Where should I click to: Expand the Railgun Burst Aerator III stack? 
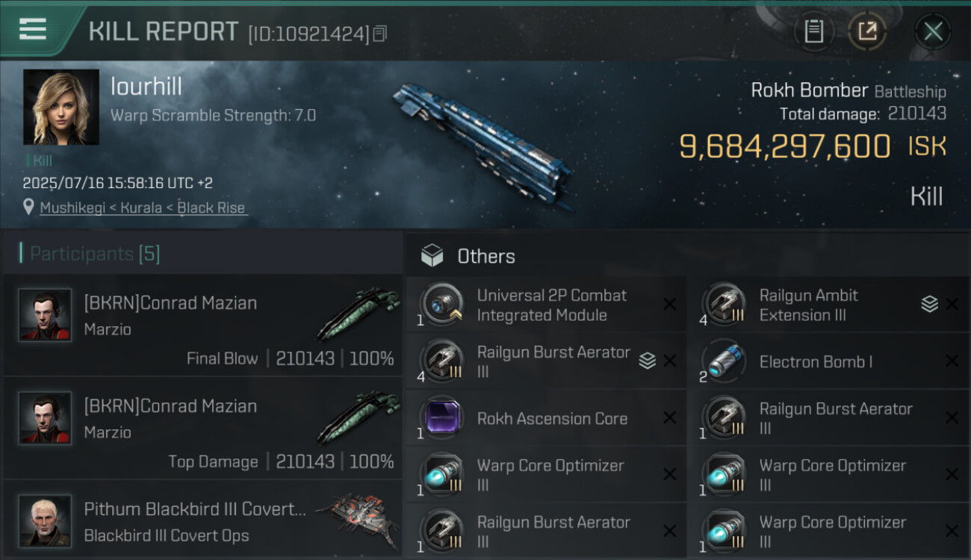click(647, 361)
